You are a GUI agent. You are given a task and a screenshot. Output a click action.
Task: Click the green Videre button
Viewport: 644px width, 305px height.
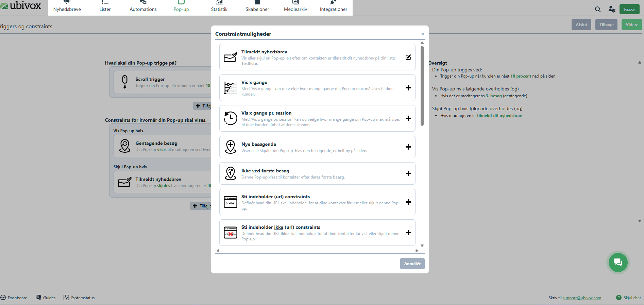point(631,25)
